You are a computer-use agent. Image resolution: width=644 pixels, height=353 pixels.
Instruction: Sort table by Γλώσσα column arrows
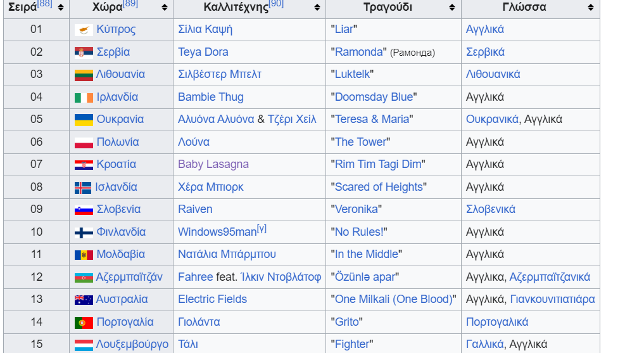591,8
